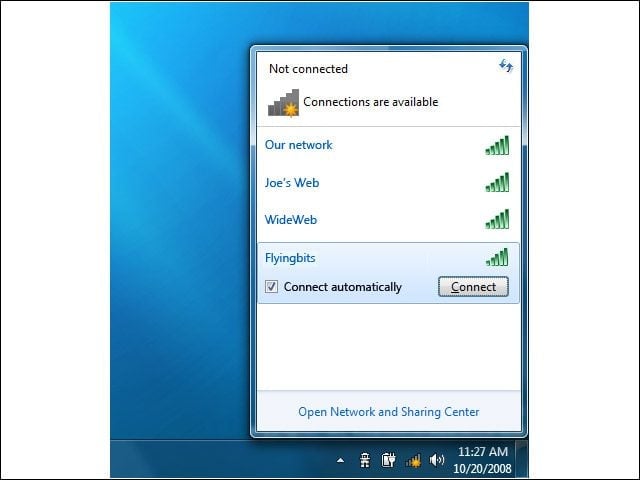Open the Action Center tray icon
The height and width of the screenshot is (480, 640).
coord(365,460)
